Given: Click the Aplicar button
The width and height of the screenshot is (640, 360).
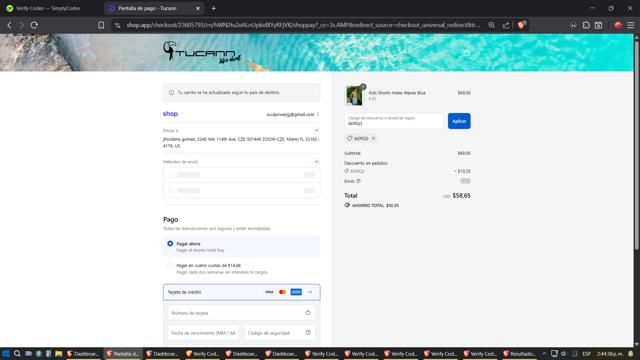Looking at the screenshot, I should [x=459, y=121].
